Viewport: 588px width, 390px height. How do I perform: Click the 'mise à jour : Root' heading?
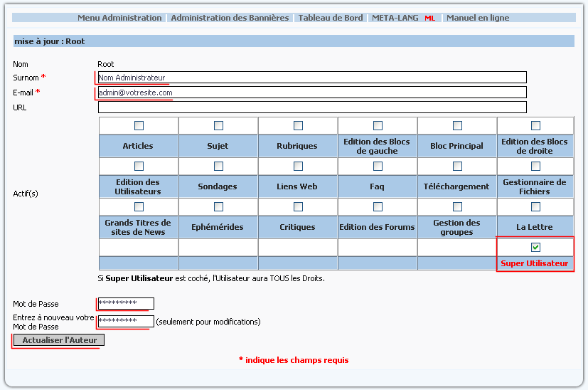pyautogui.click(x=50, y=41)
